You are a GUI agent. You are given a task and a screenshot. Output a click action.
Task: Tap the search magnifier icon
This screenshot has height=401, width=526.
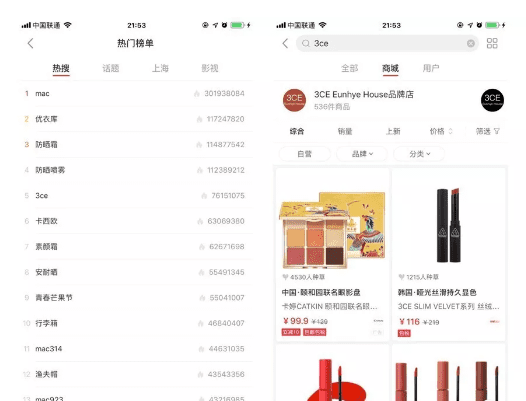306,44
